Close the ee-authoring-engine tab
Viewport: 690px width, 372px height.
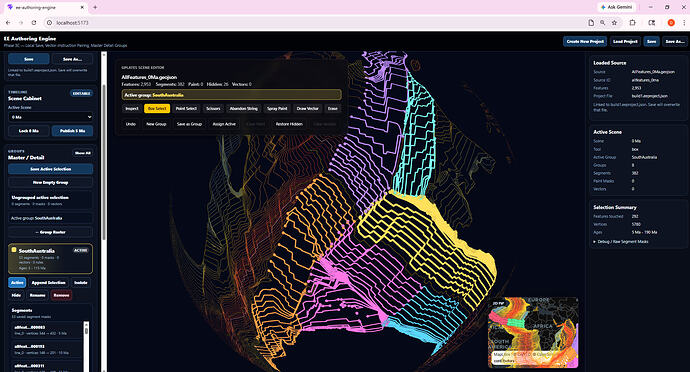(82, 7)
